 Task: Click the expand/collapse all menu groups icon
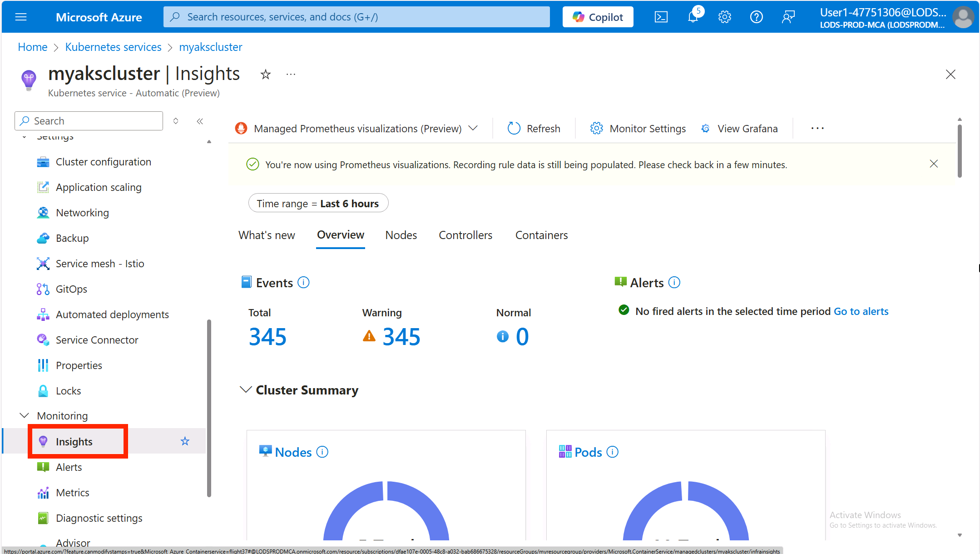point(176,121)
